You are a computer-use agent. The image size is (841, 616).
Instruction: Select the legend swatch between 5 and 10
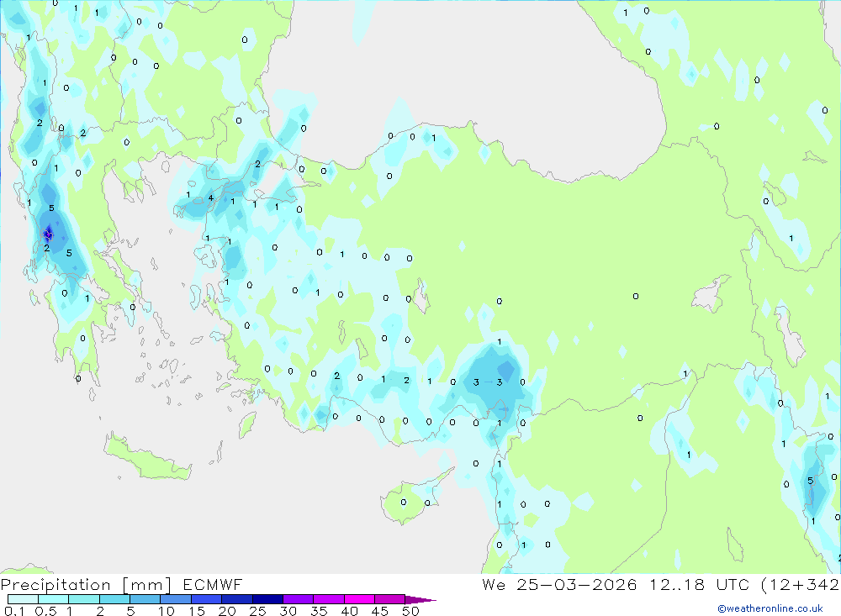[145, 599]
